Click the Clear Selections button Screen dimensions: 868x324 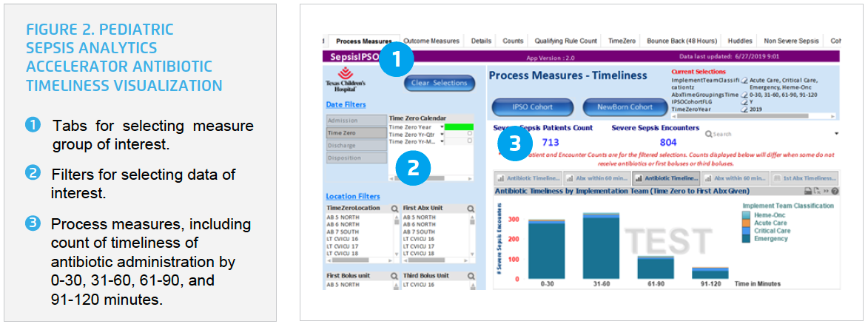click(440, 83)
